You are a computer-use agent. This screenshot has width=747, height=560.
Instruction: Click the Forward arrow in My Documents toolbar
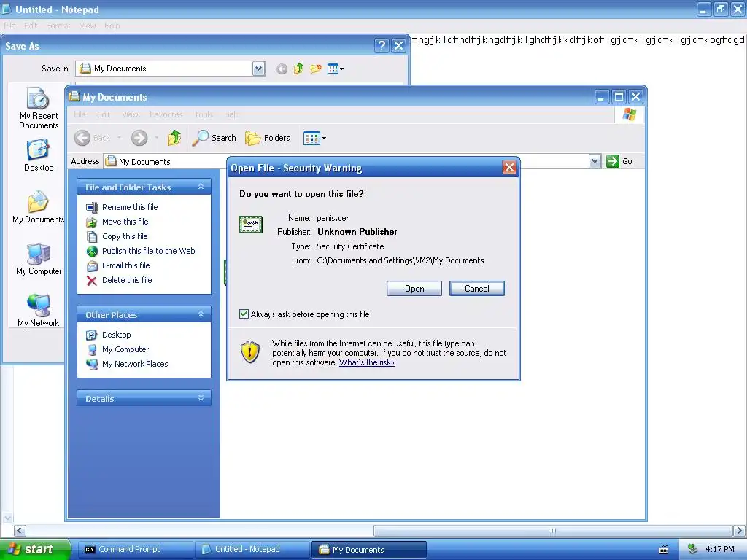pyautogui.click(x=139, y=138)
